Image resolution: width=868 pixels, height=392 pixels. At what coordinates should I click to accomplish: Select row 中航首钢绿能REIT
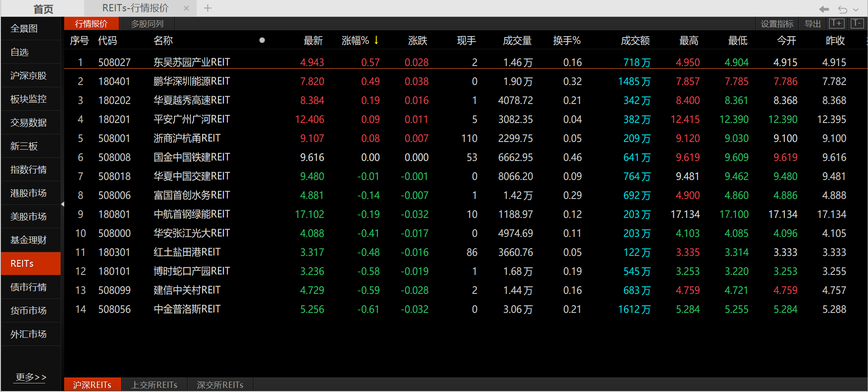click(466, 214)
